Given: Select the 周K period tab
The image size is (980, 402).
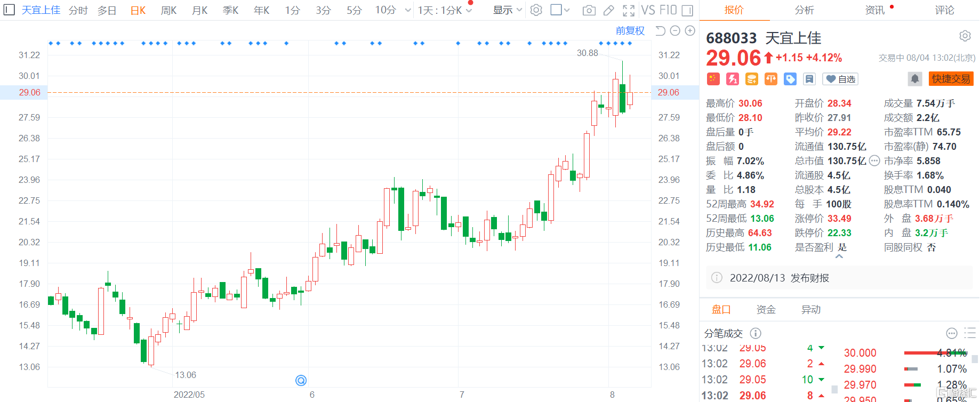Looking at the screenshot, I should pos(168,10).
